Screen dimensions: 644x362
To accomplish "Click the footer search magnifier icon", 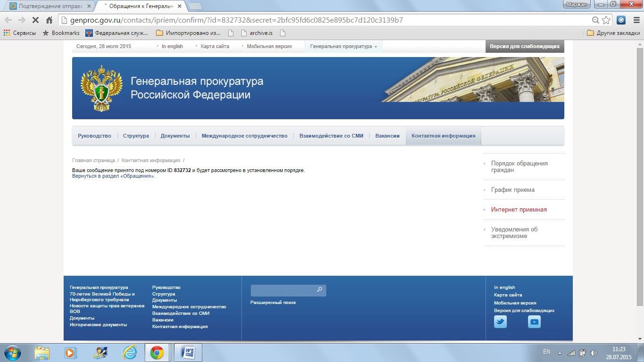I will point(320,289).
